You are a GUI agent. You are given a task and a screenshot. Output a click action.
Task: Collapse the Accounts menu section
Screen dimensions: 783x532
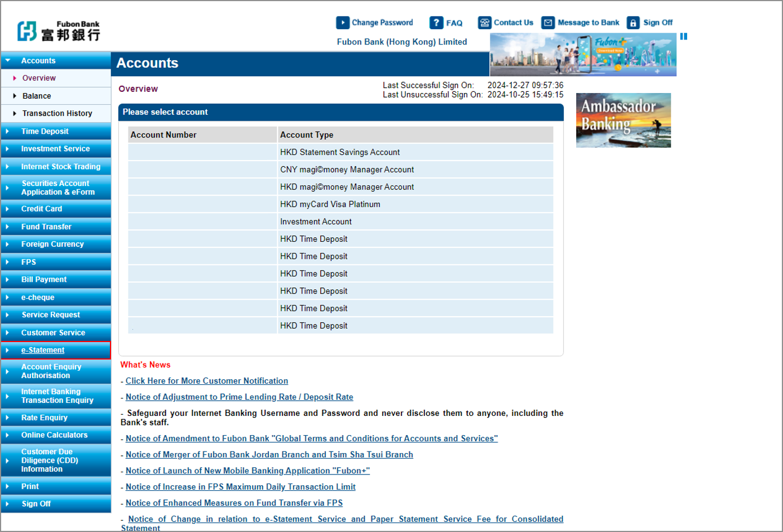[56, 60]
